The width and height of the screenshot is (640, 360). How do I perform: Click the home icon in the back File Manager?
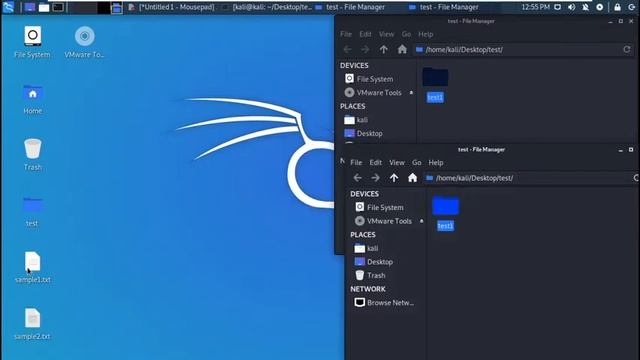pos(402,49)
